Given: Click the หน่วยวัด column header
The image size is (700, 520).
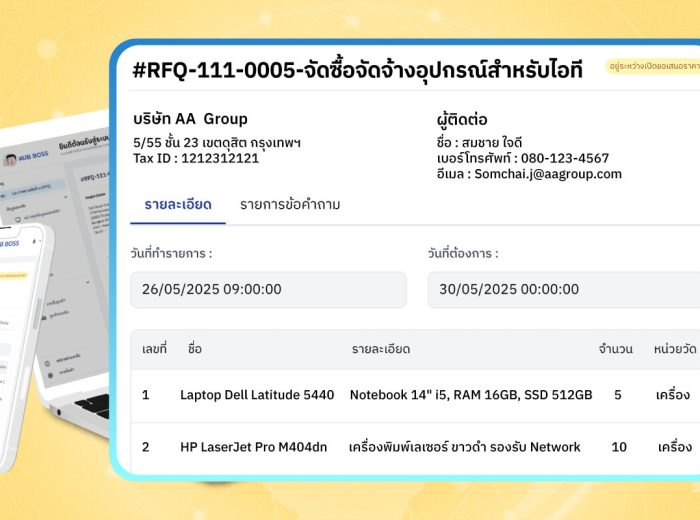Looking at the screenshot, I should (675, 349).
